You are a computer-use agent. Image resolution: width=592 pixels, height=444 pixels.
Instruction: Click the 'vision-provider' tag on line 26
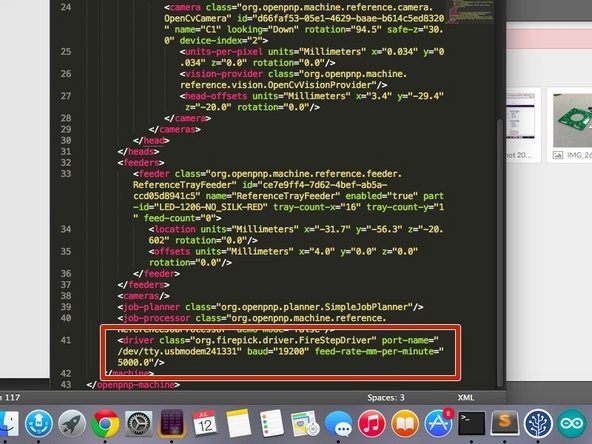[224, 74]
